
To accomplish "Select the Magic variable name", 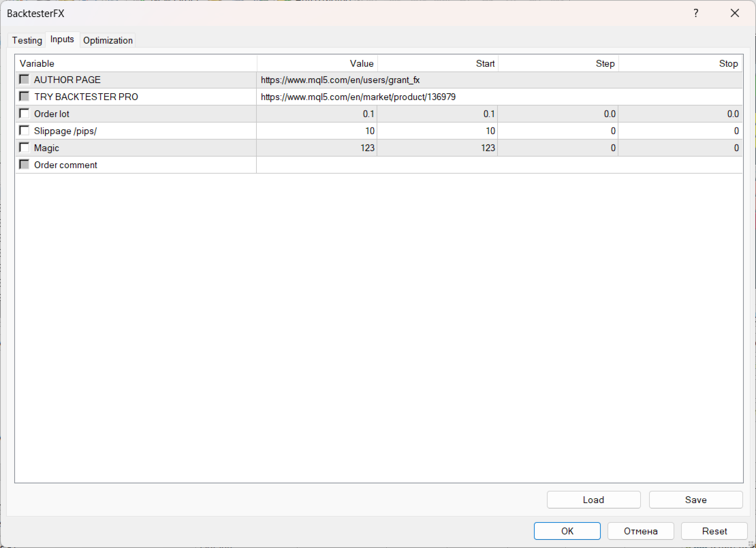I will (46, 148).
